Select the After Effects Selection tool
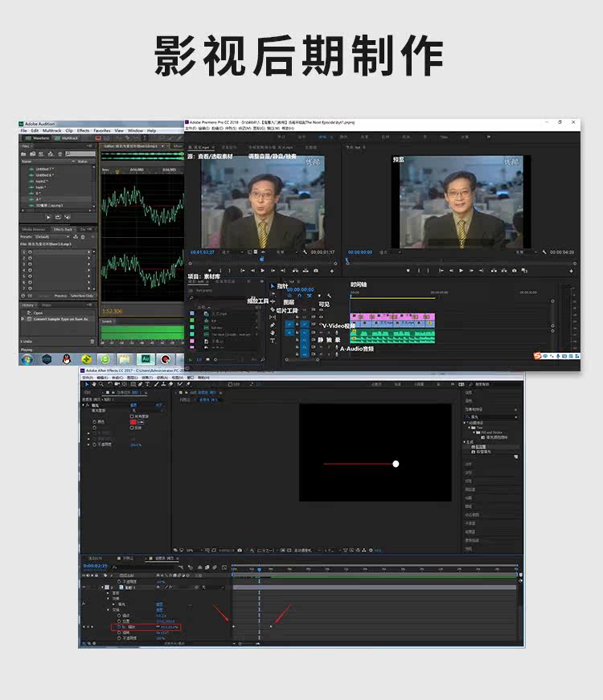Screen dimensions: 603x700 coord(87,384)
